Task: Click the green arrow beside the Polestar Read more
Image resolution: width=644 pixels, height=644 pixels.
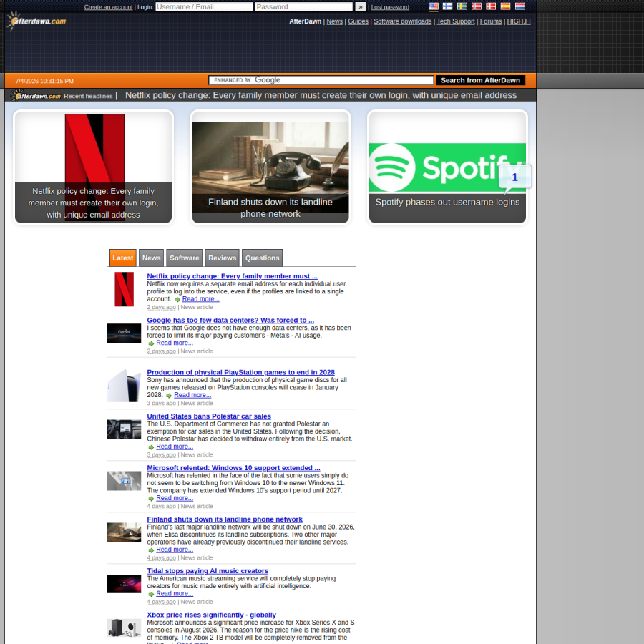Action: click(x=151, y=447)
